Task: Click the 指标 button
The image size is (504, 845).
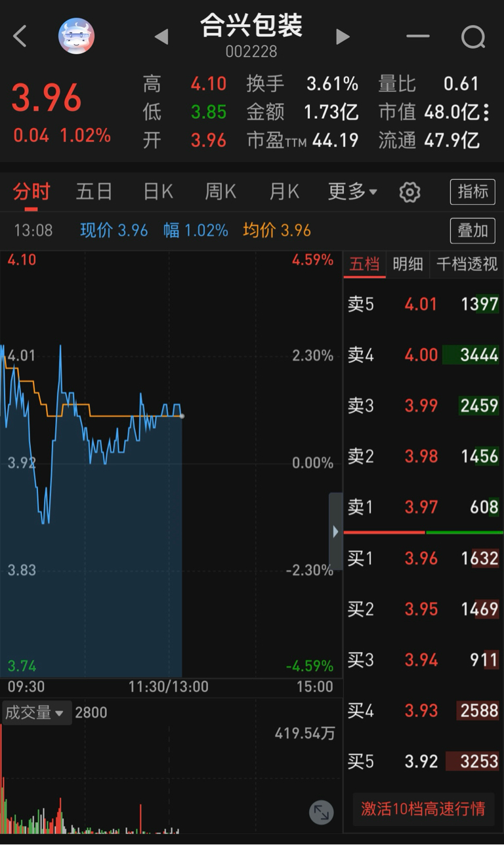Action: 472,192
